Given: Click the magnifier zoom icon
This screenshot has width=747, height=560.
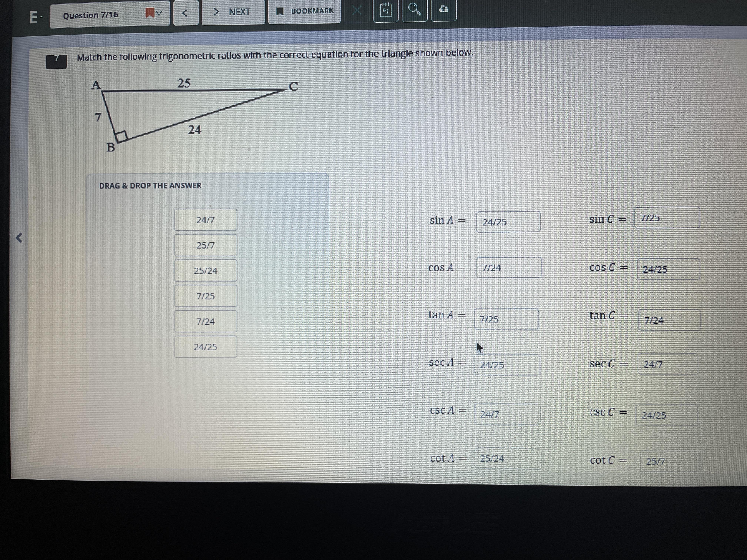Looking at the screenshot, I should [414, 10].
